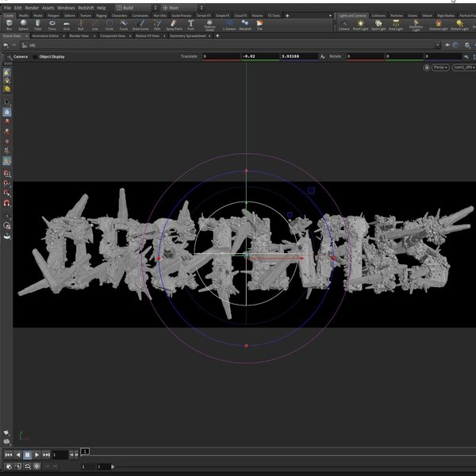476x476 pixels.
Task: Select the Metaball shelf tool
Action: tap(245, 25)
